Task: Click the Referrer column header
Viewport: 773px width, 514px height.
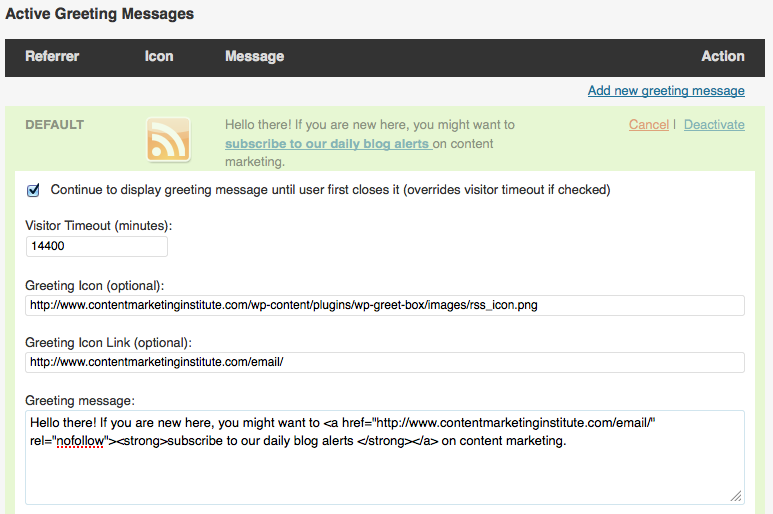Action: pos(52,56)
